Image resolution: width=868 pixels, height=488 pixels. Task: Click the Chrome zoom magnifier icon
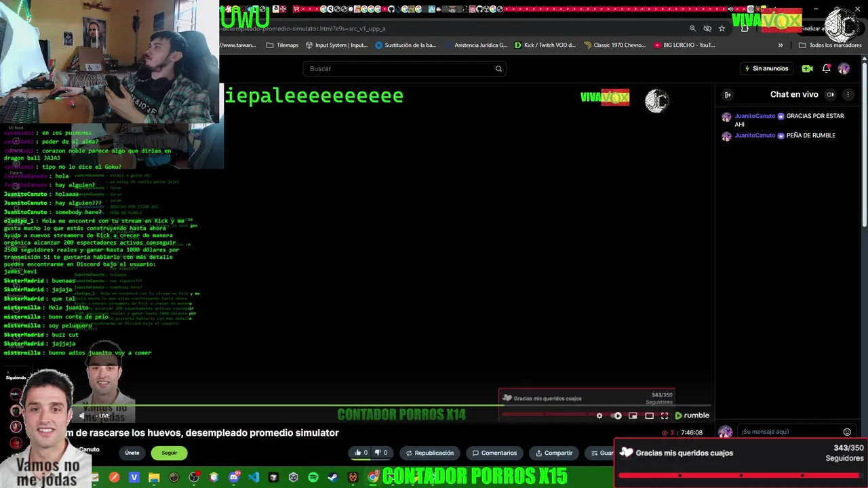click(692, 28)
